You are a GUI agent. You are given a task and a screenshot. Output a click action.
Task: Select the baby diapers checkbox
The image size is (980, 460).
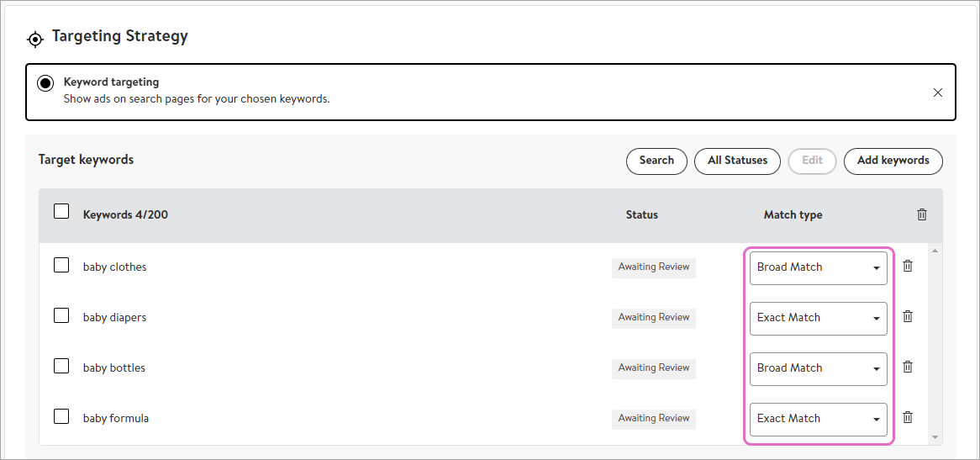(x=61, y=316)
